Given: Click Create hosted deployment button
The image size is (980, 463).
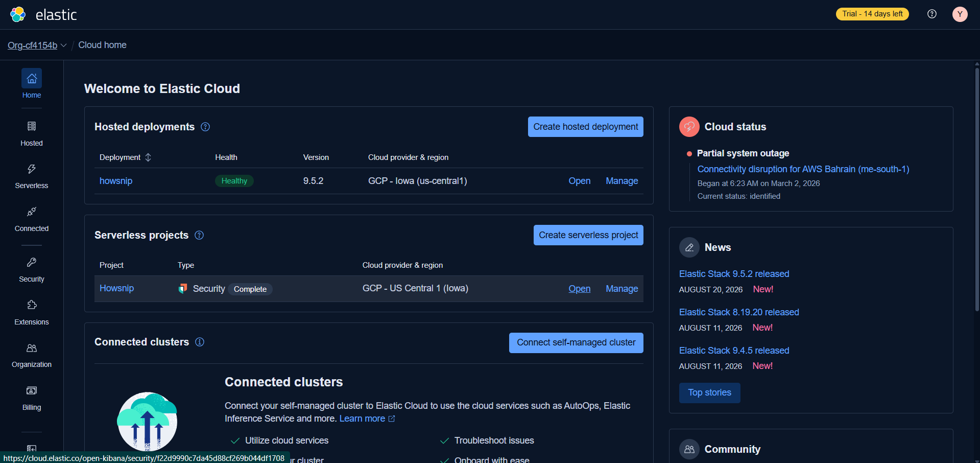Looking at the screenshot, I should click(586, 127).
